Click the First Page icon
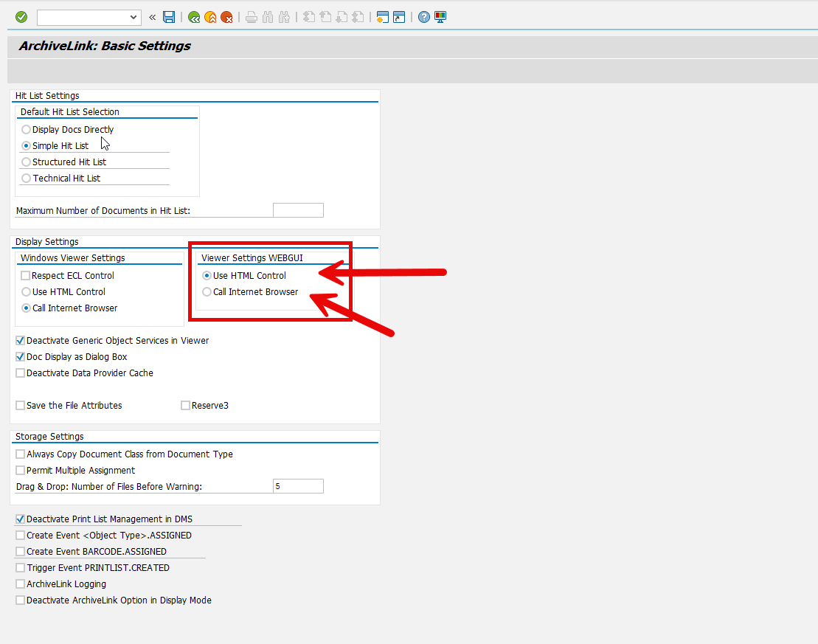This screenshot has height=644, width=818. pyautogui.click(x=309, y=17)
